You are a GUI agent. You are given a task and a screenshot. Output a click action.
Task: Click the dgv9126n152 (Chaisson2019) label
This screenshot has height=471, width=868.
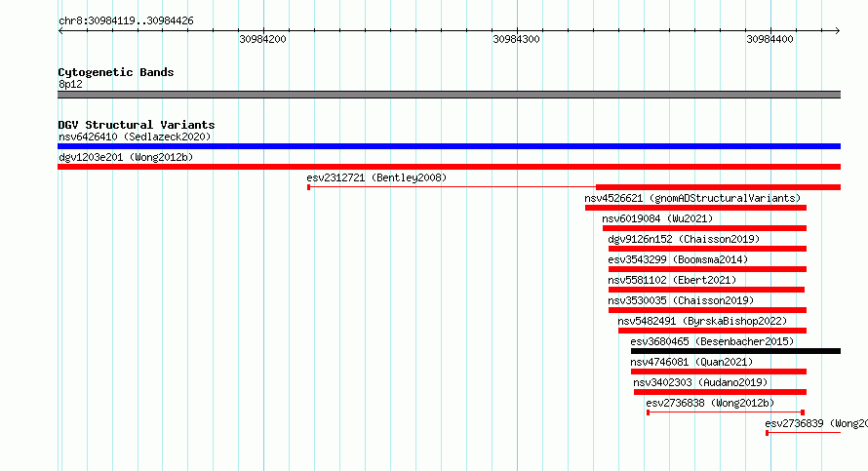tap(684, 239)
